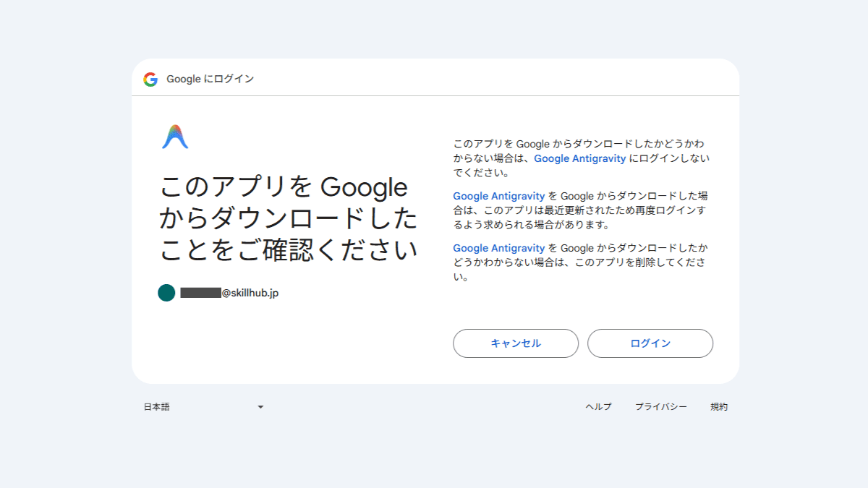
Task: Open the ヘルプ link
Action: (598, 407)
